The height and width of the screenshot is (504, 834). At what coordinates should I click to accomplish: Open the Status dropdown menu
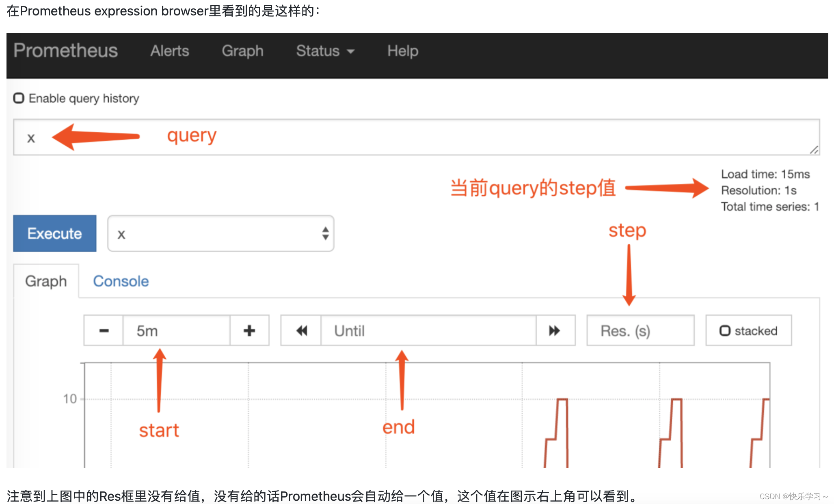(x=325, y=51)
